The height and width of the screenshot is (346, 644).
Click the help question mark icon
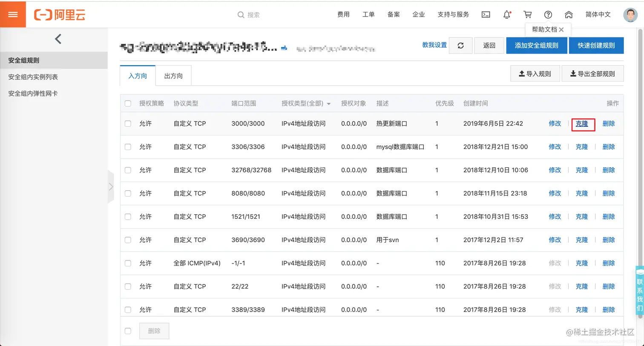(548, 14)
